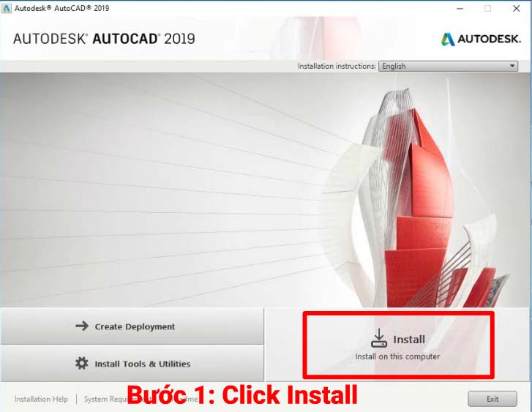Open the Installation Help link
Screen dimensions: 532x412
tap(41, 399)
